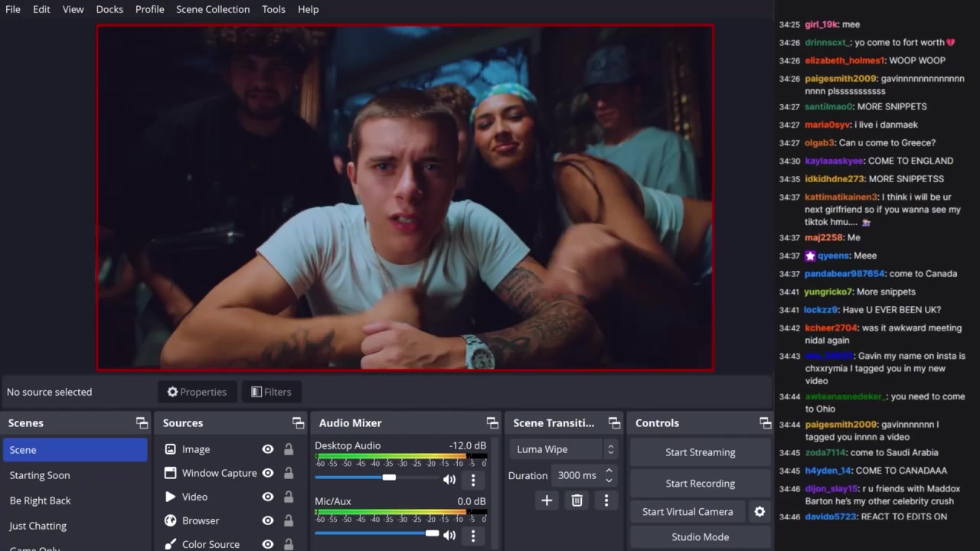980x551 pixels.
Task: Open transition three-dot properties menu
Action: (606, 500)
